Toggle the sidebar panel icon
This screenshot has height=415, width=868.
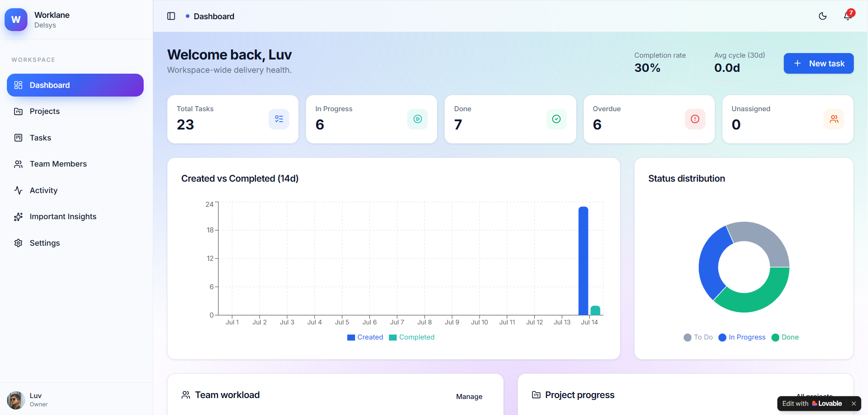coord(171,16)
